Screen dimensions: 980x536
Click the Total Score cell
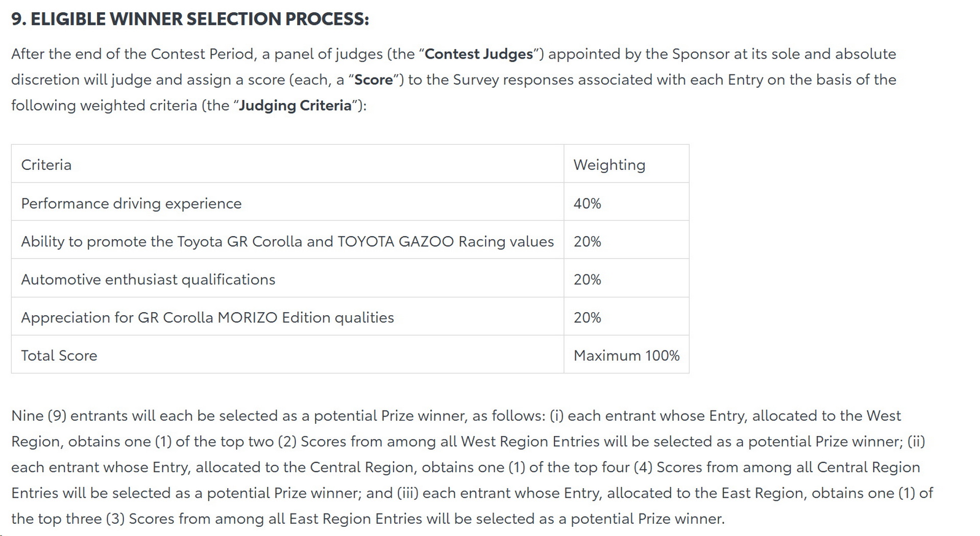(x=59, y=355)
